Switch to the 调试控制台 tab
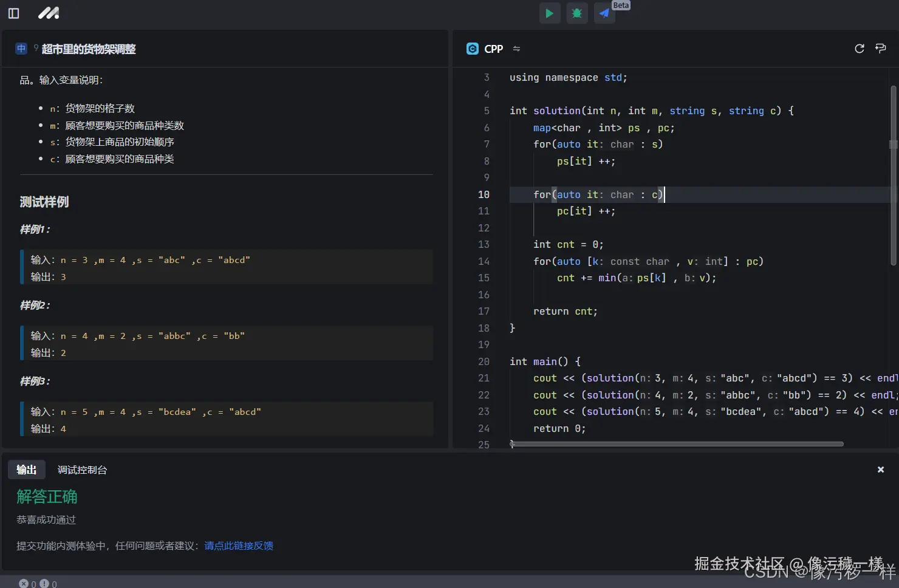 pyautogui.click(x=82, y=470)
